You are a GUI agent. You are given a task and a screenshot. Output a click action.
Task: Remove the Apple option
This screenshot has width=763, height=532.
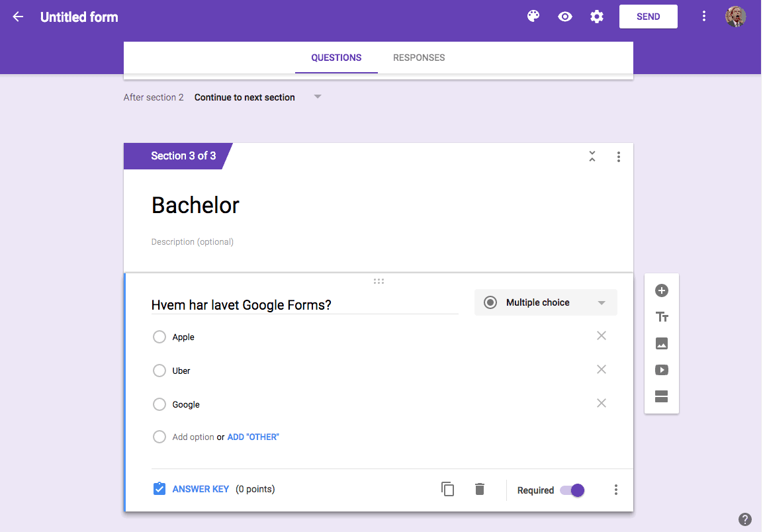click(x=602, y=336)
